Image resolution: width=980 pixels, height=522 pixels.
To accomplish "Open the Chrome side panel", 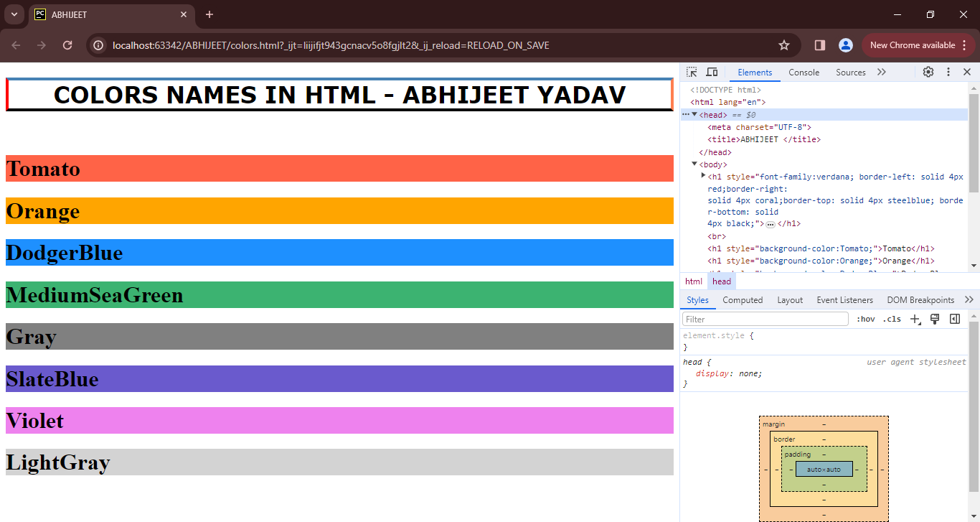I will 820,45.
